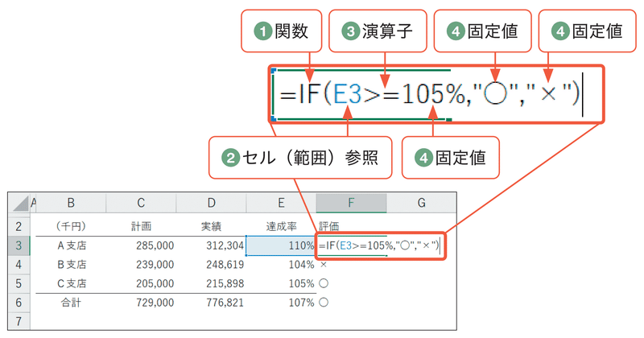Click cell with value 248,619

pyautogui.click(x=211, y=265)
